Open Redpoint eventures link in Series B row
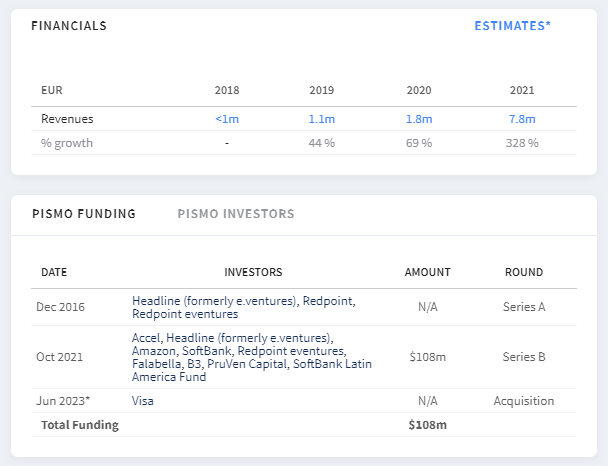 coord(291,351)
